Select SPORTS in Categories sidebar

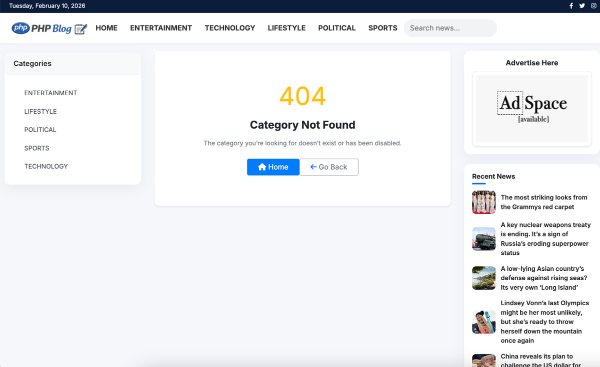click(37, 148)
